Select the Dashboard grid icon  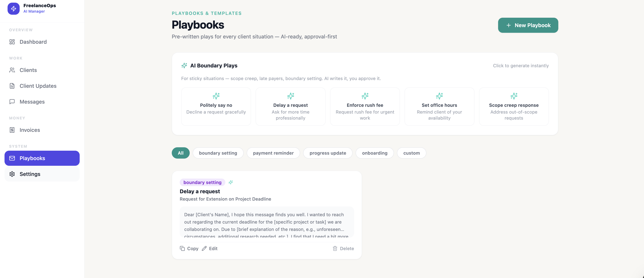pyautogui.click(x=12, y=42)
